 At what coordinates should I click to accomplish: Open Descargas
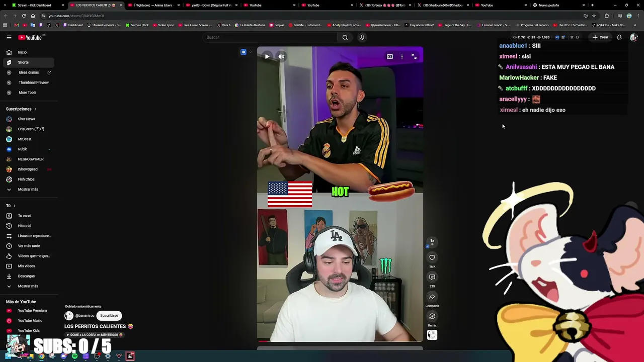[29, 276]
